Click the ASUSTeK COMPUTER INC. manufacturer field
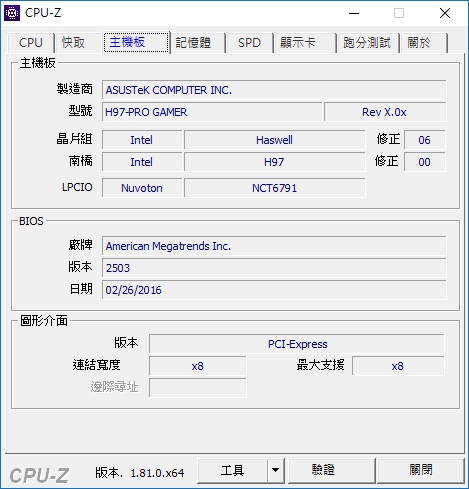This screenshot has width=469, height=489. (274, 90)
